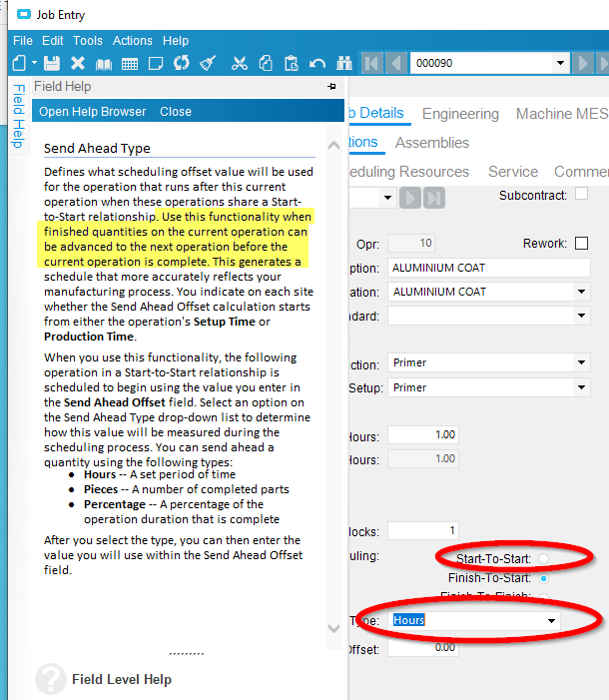609x700 pixels.
Task: Click Open Help Browser
Action: (x=93, y=112)
